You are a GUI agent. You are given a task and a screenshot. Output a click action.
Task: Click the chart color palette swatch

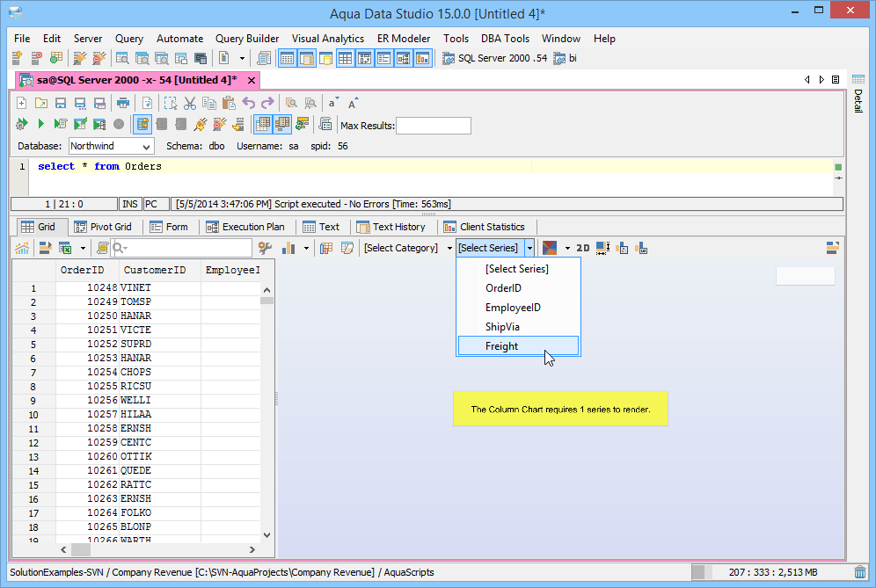point(550,248)
